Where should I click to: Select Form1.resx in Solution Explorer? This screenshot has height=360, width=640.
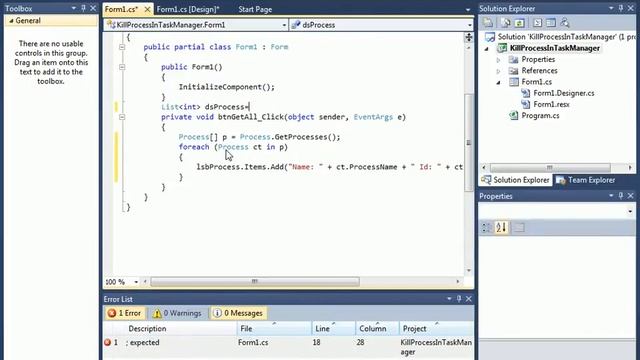tap(551, 104)
